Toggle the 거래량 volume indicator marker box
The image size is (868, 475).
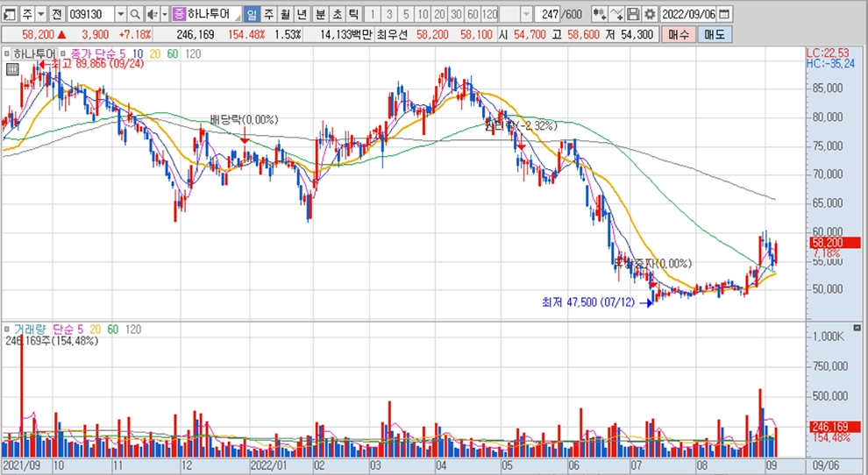coord(8,330)
